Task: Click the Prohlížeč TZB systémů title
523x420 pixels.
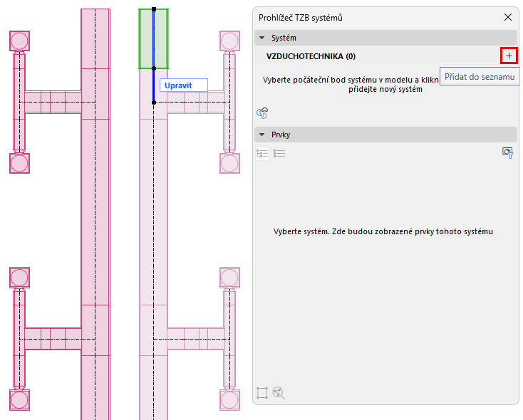Action: pos(301,18)
